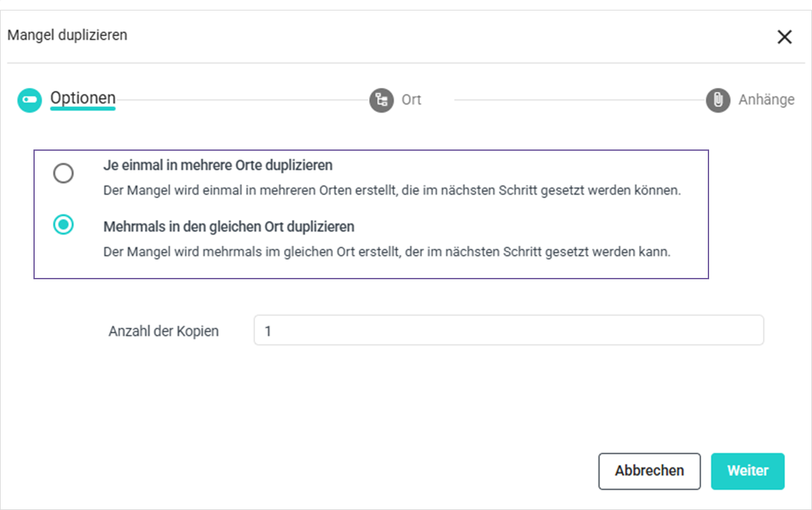Image resolution: width=812 pixels, height=510 pixels.
Task: Select the Mehrmals in den gleichen Ort radio button
Action: [64, 225]
